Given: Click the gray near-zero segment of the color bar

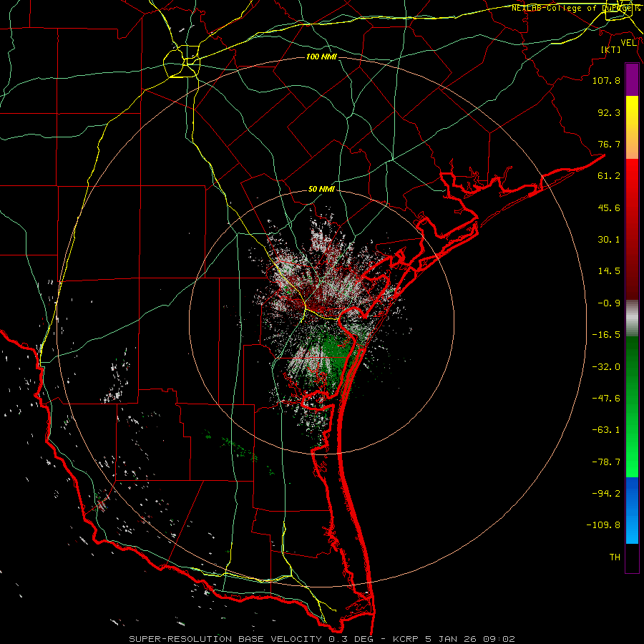Looking at the screenshot, I should coord(632,318).
